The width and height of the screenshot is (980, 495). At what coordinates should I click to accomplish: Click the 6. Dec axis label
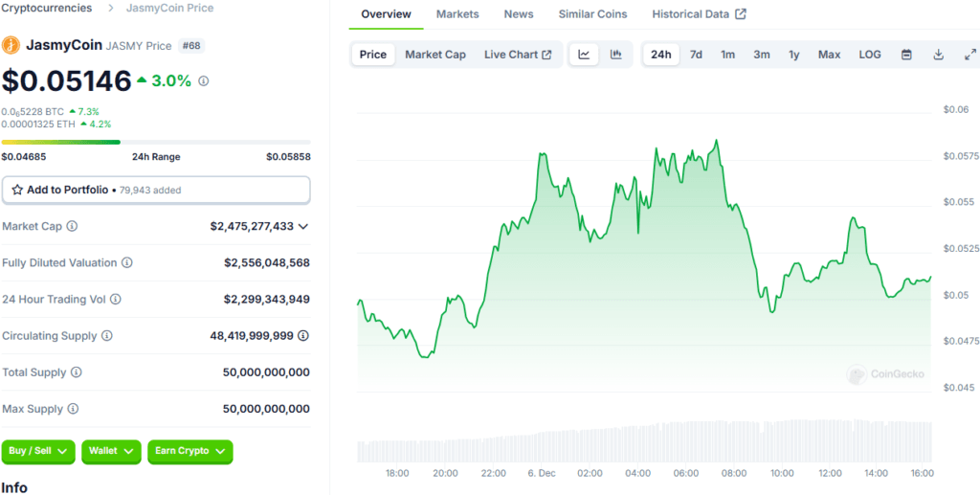click(x=542, y=473)
